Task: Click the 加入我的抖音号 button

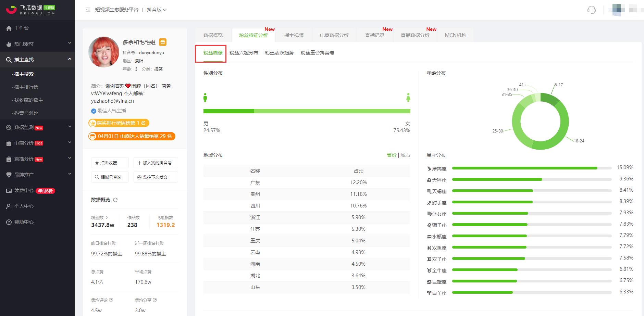Action: pyautogui.click(x=156, y=163)
